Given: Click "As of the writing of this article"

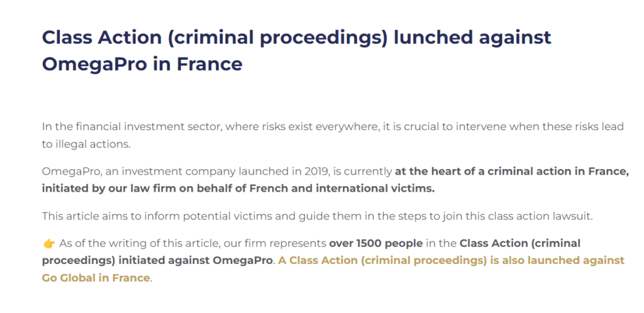Looking at the screenshot, I should coord(134,243).
